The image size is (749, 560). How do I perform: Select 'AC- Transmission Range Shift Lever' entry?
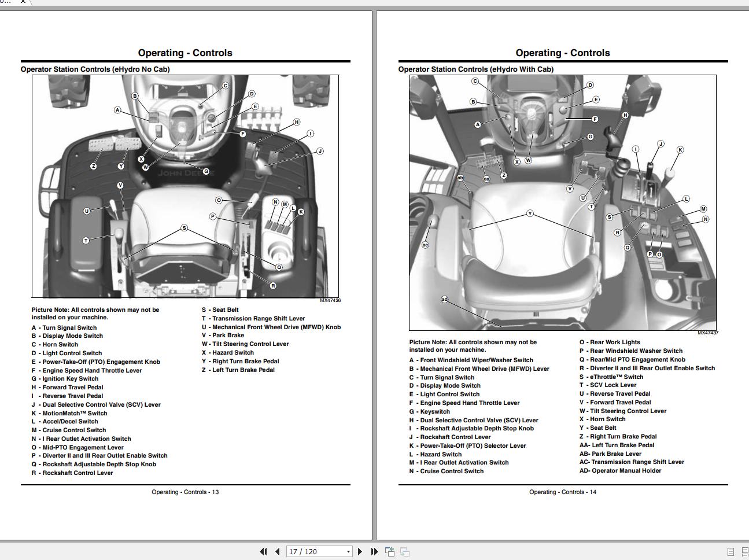click(632, 462)
